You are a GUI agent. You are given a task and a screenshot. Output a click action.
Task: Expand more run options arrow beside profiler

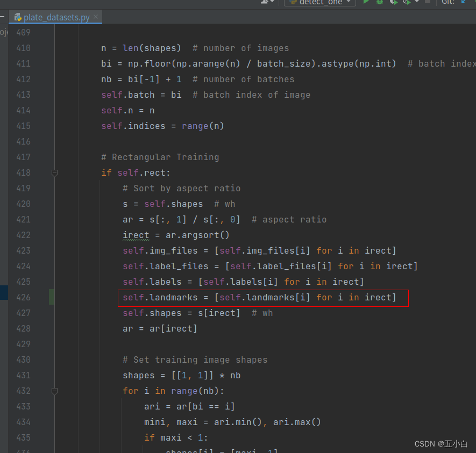[417, 2]
